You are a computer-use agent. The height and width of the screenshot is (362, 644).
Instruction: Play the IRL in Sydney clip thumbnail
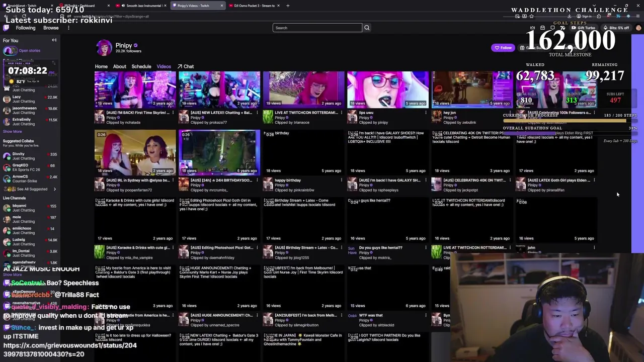[135, 152]
